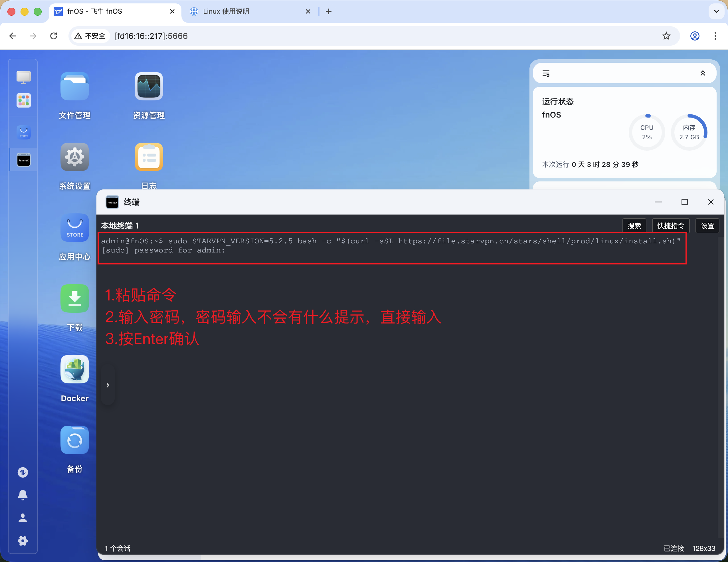The height and width of the screenshot is (562, 728).
Task: Select the 本地终端 1 session tab
Action: [x=120, y=225]
